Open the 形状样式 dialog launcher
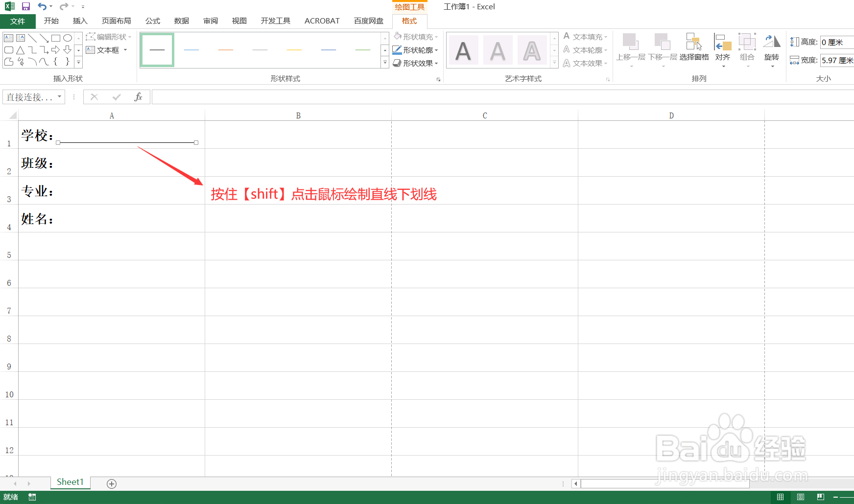This screenshot has height=504, width=854. (438, 79)
